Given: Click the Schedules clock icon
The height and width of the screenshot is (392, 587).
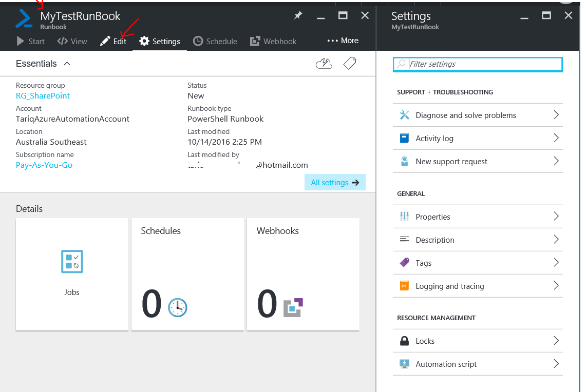Looking at the screenshot, I should (x=178, y=307).
